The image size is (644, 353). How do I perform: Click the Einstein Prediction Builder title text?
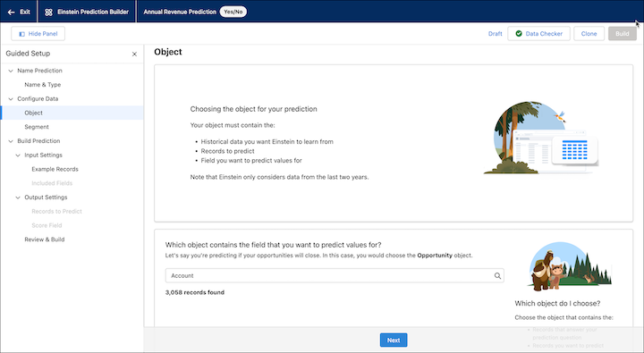click(x=93, y=12)
